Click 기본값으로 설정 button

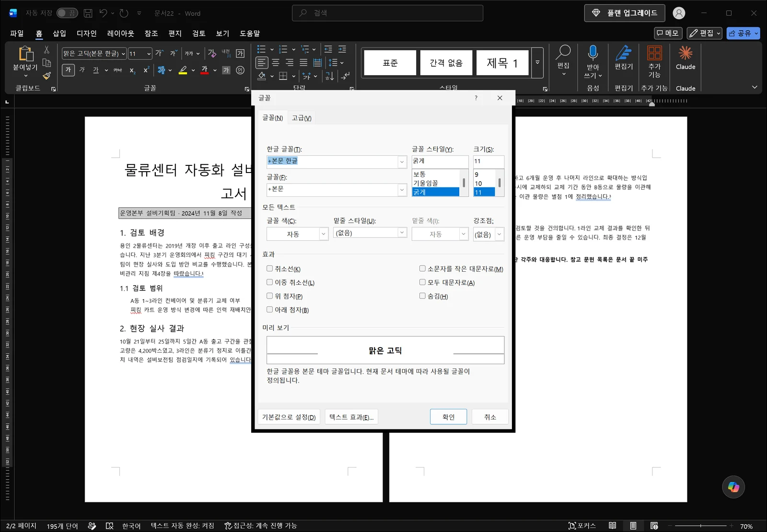[x=289, y=417]
